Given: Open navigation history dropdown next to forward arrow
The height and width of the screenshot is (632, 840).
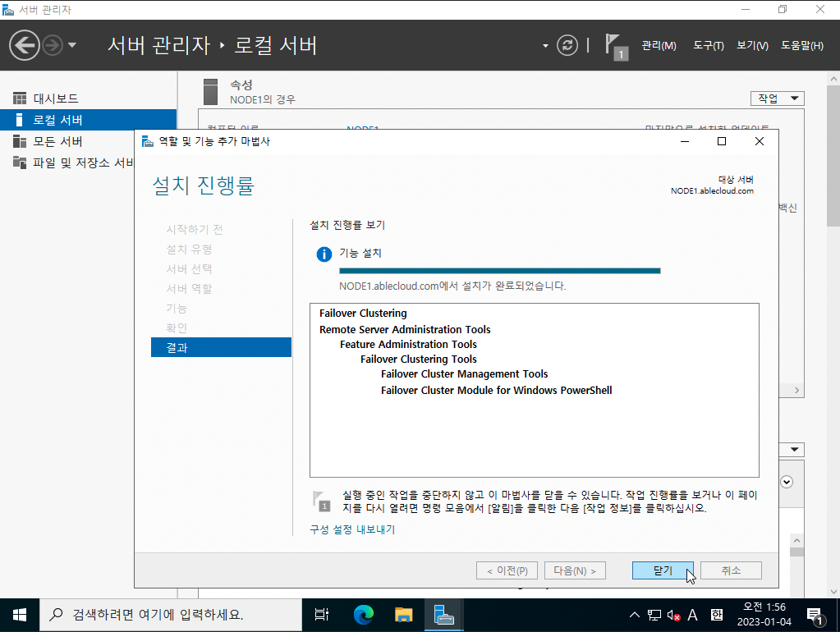Looking at the screenshot, I should (x=72, y=45).
